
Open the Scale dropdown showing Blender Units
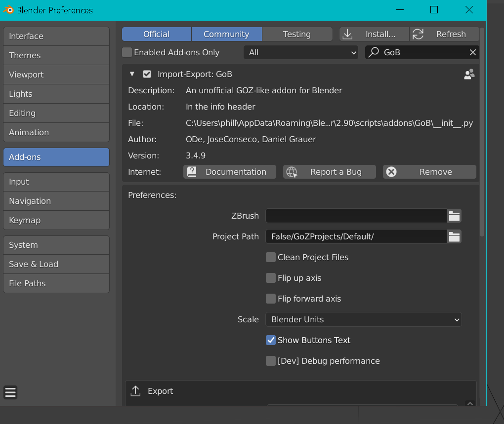(x=363, y=319)
